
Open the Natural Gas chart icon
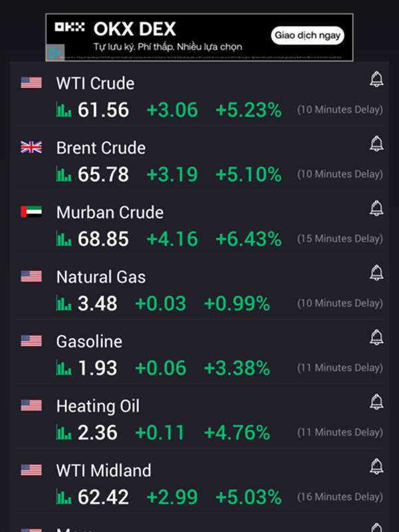click(65, 304)
